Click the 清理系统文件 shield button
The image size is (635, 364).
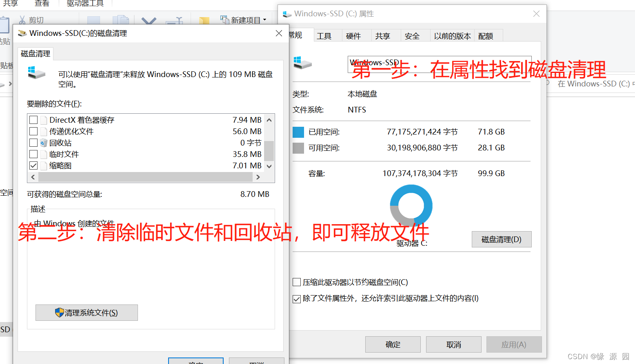click(x=87, y=313)
